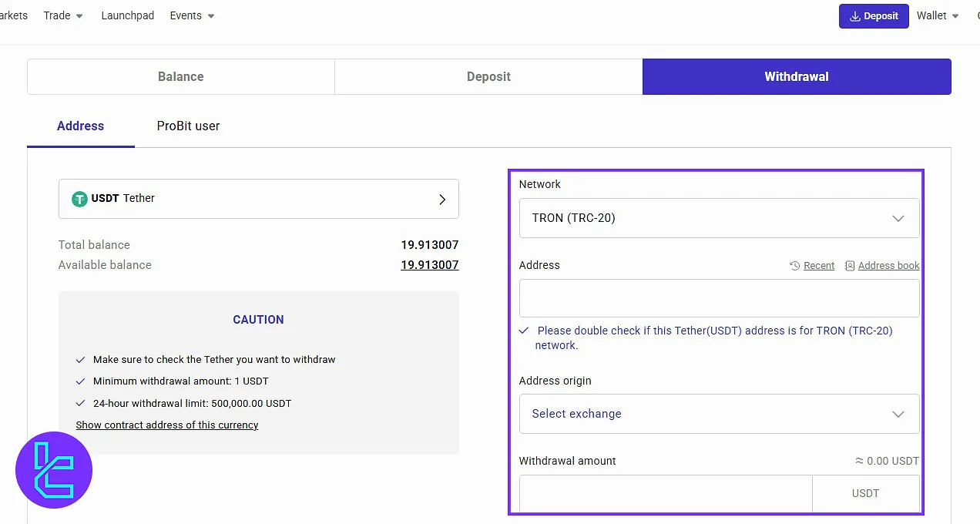
Task: Click the Total balance value 19.913007
Action: [429, 245]
